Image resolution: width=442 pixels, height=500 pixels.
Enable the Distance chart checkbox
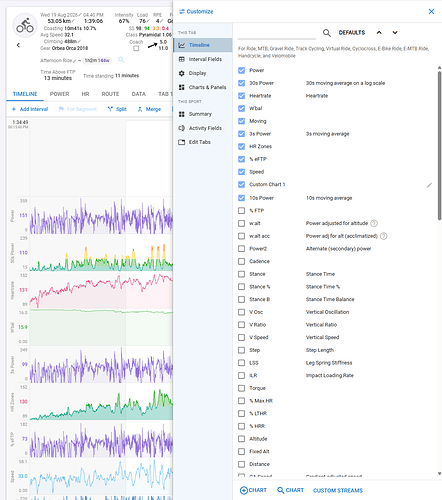pyautogui.click(x=242, y=464)
